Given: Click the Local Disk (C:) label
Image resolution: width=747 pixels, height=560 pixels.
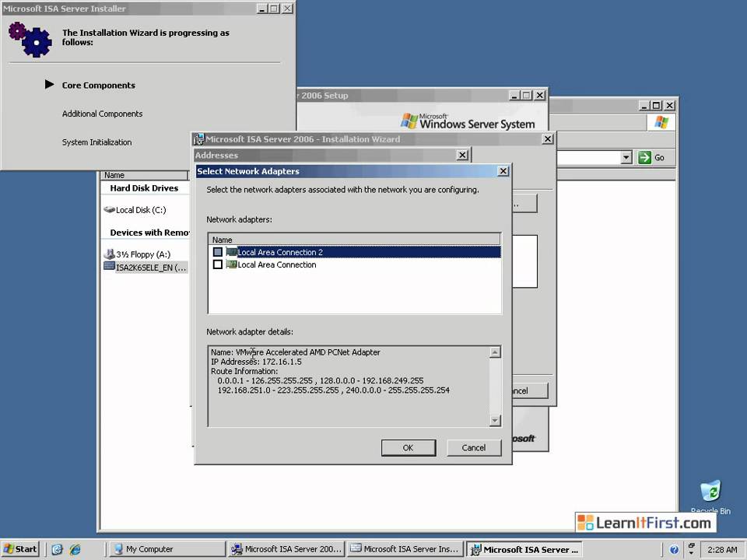Looking at the screenshot, I should point(141,210).
